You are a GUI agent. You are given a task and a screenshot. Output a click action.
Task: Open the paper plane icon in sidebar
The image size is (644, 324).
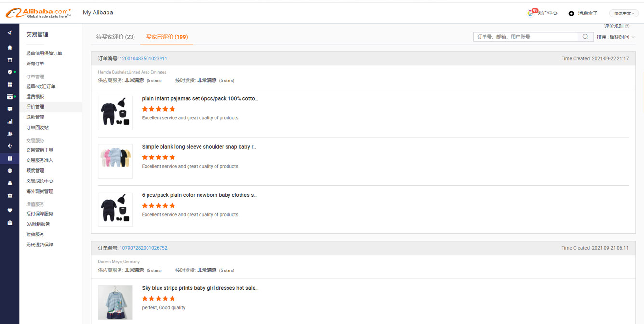tap(10, 33)
